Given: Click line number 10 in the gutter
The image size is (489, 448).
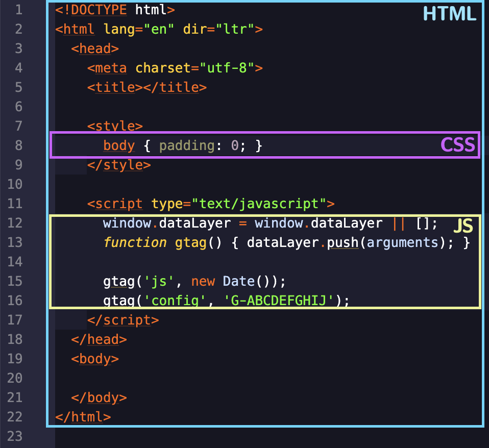Looking at the screenshot, I should click(x=15, y=184).
